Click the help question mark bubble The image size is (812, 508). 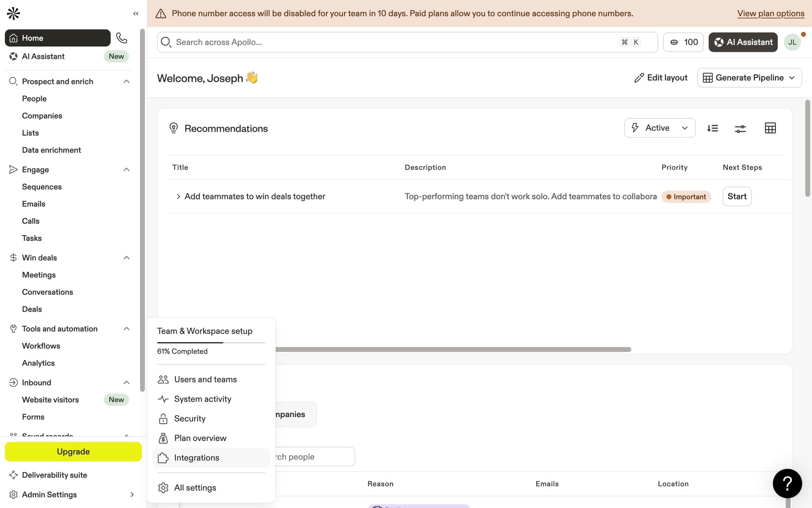tap(787, 483)
